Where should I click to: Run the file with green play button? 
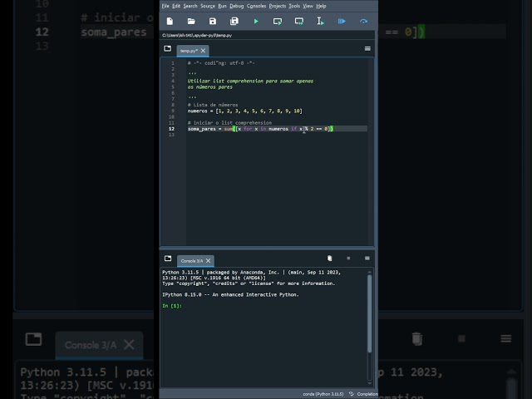[x=256, y=22]
